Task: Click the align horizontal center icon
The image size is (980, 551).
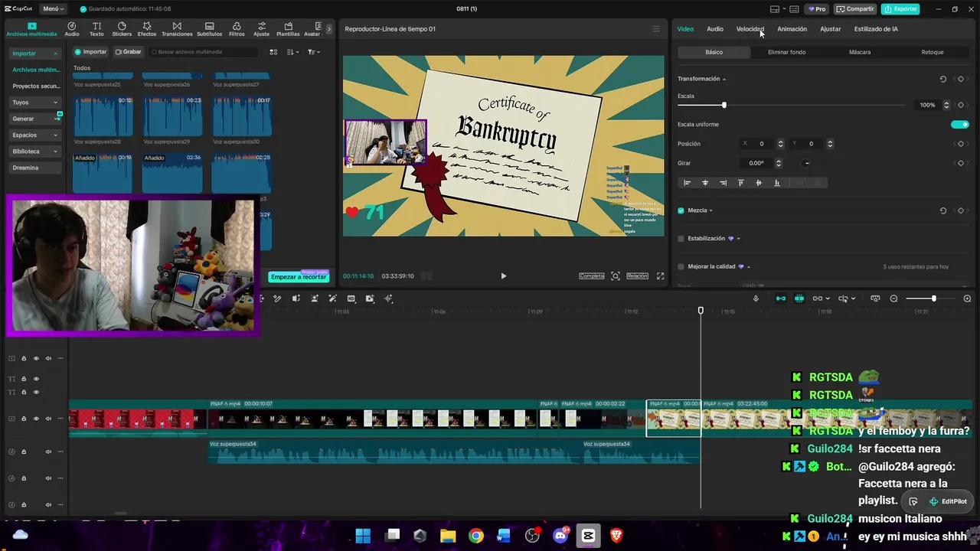Action: tap(705, 183)
